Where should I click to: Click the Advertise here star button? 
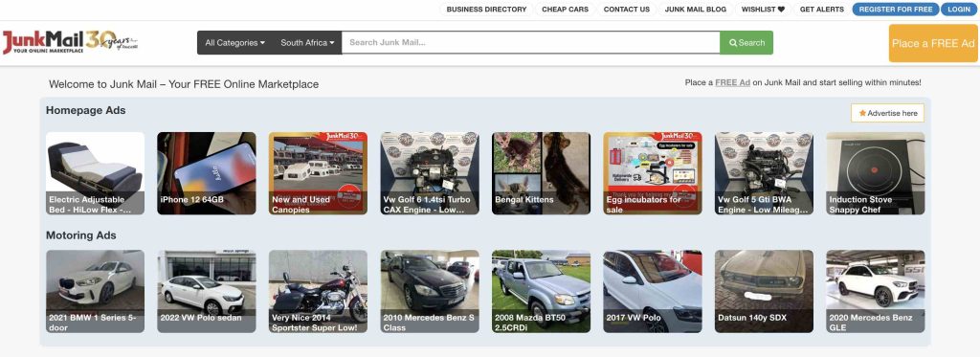(887, 113)
